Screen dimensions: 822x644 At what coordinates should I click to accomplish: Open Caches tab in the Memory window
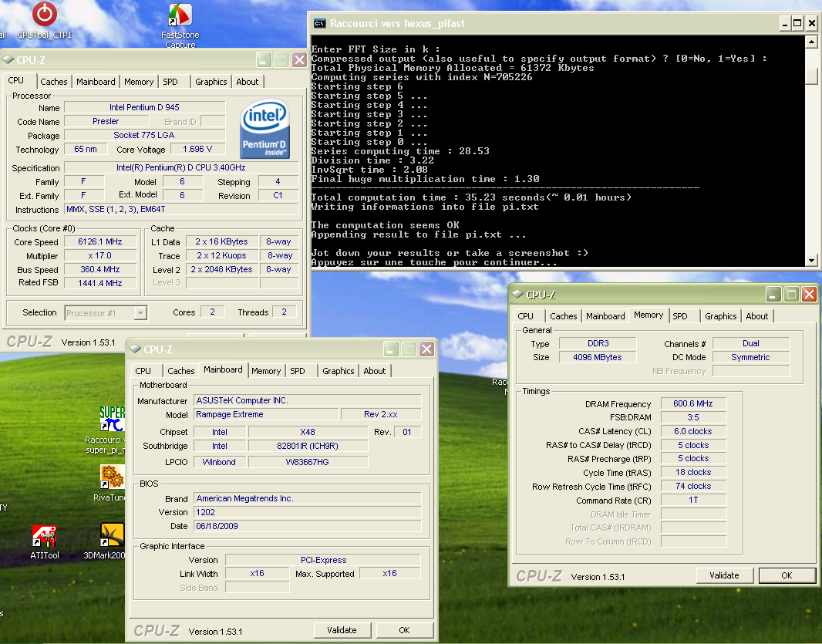click(x=564, y=316)
